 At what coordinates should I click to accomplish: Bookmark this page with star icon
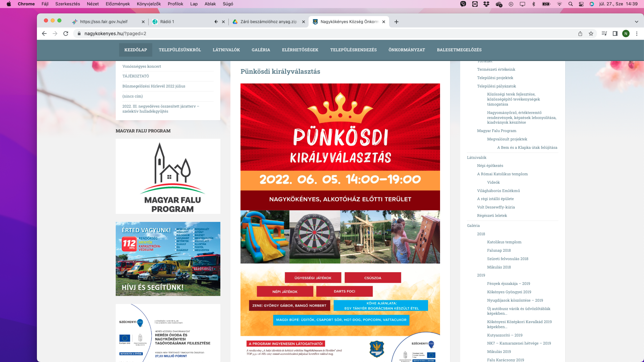591,34
